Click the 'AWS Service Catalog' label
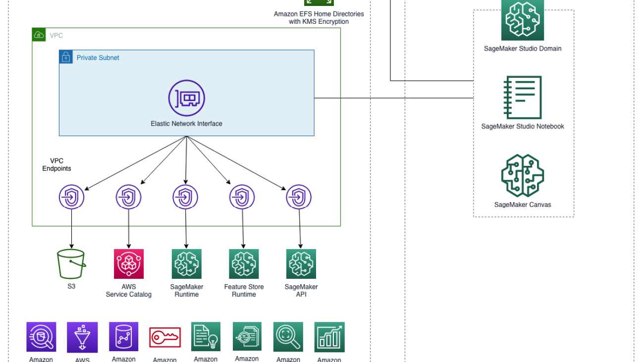 coord(129,291)
